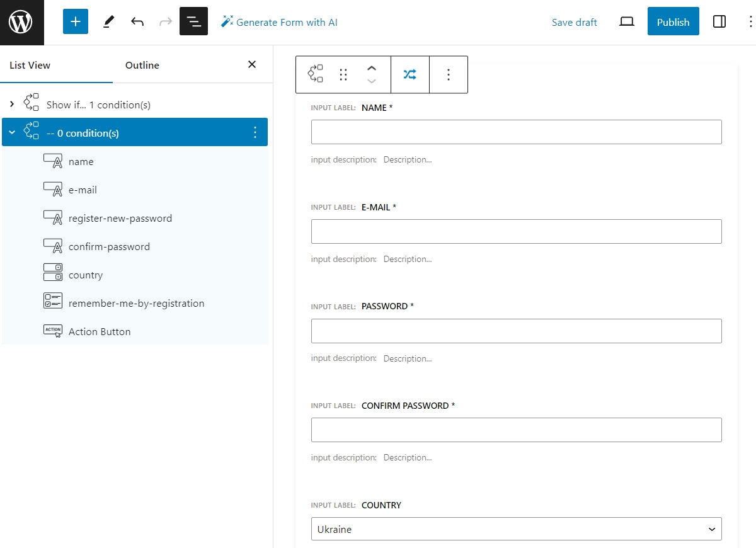Screen dimensions: 756x548
Task: Click the Publish button
Action: click(x=673, y=22)
